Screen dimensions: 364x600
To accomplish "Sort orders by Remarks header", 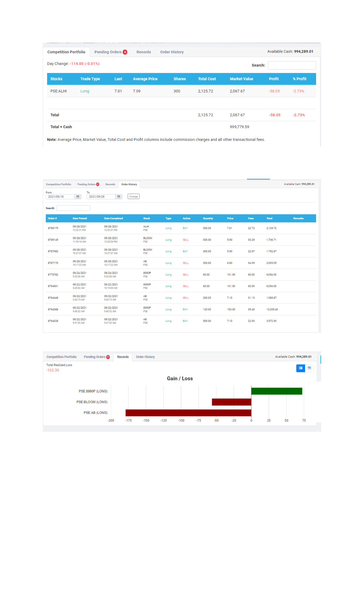I will pos(298,218).
